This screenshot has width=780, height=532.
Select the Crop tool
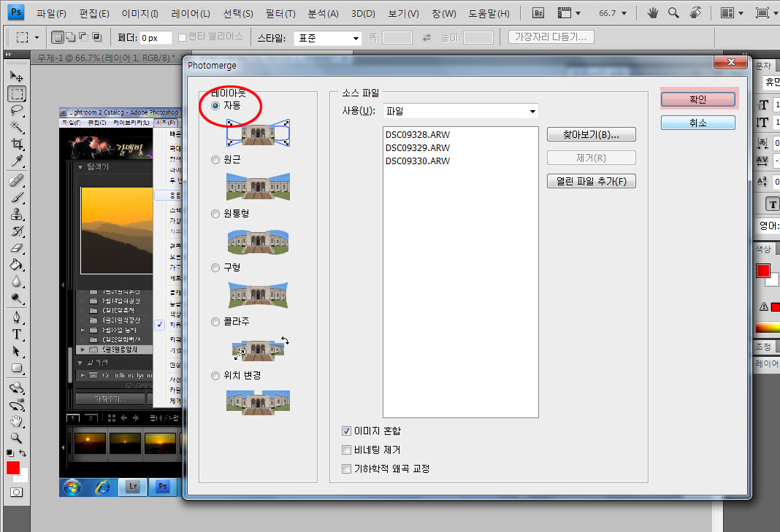(17, 144)
